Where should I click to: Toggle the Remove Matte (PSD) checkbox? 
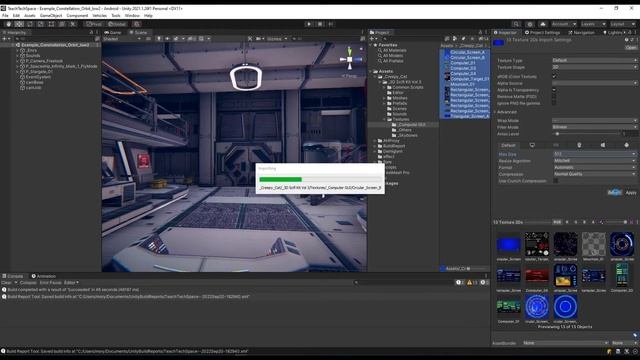[554, 97]
